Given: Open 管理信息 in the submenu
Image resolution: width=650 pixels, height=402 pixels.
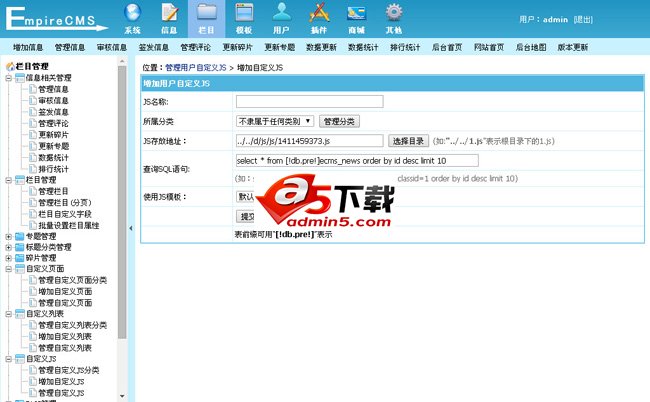Looking at the screenshot, I should point(70,47).
